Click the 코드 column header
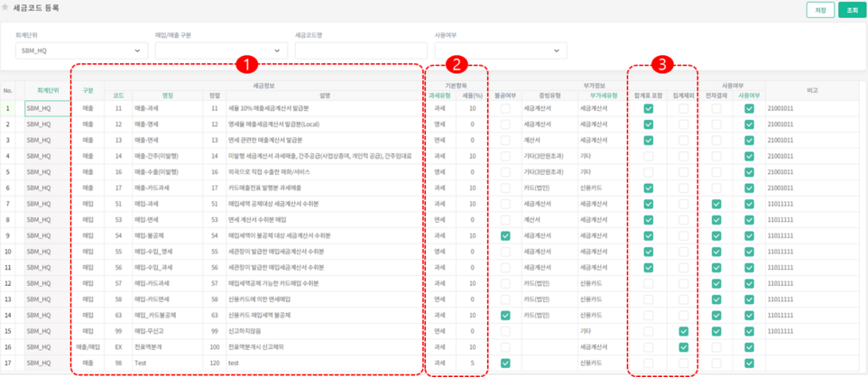Image resolution: width=868 pixels, height=377 pixels. tap(118, 95)
